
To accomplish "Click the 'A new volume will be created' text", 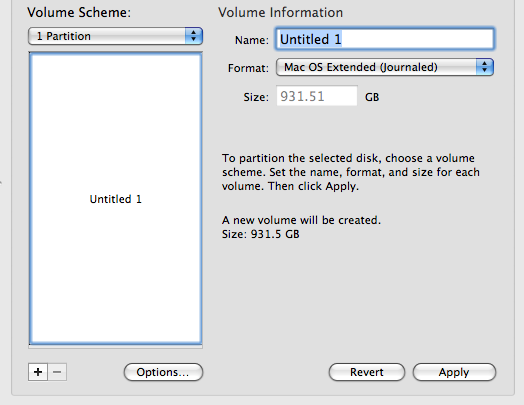I will (301, 220).
